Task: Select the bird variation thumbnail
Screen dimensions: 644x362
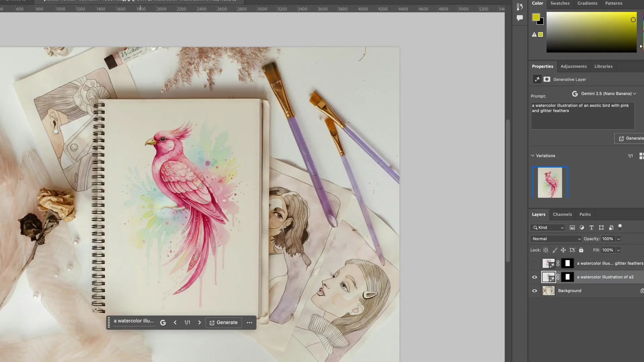Action: click(550, 182)
